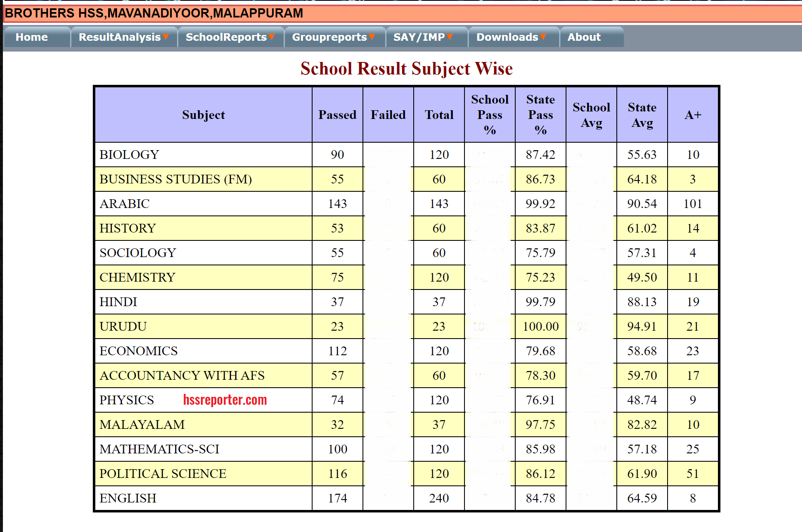Select the ENGLISH subject cell

point(128,498)
